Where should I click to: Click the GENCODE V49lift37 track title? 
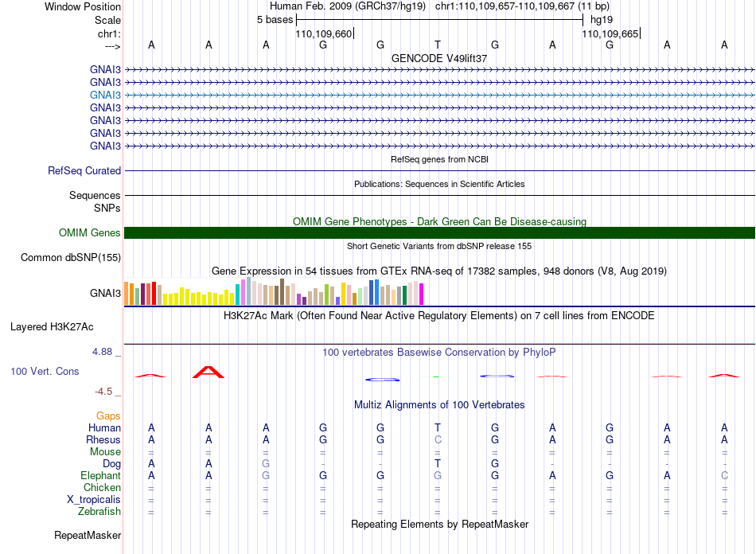[x=439, y=58]
